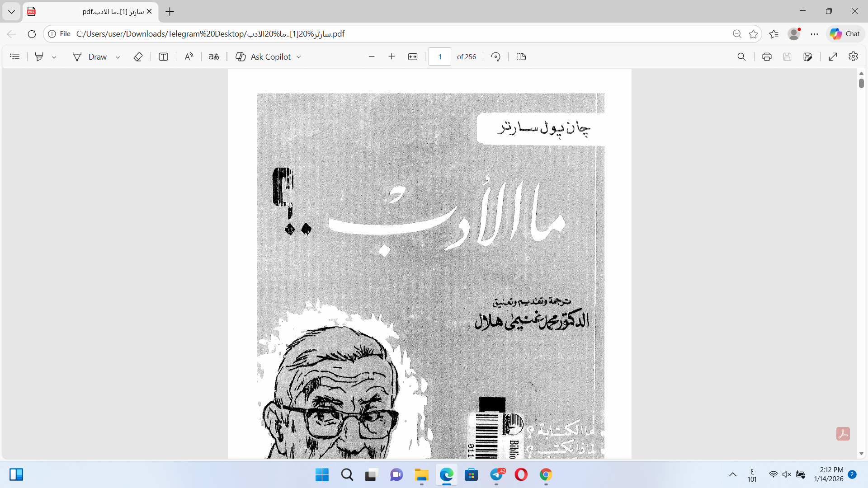Print the PDF document
Screen dimensions: 868x488
pyautogui.click(x=767, y=56)
